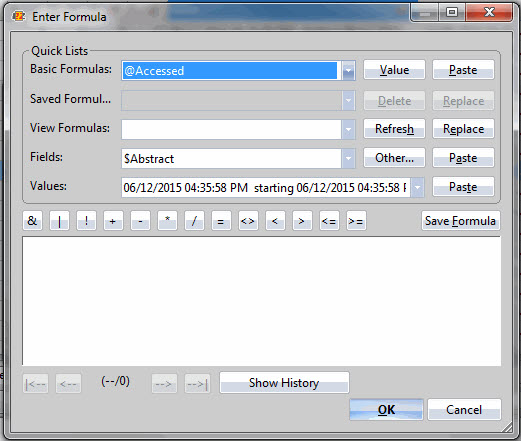This screenshot has width=521, height=441.
Task: Expand the Basic Formulas dropdown
Action: (x=348, y=71)
